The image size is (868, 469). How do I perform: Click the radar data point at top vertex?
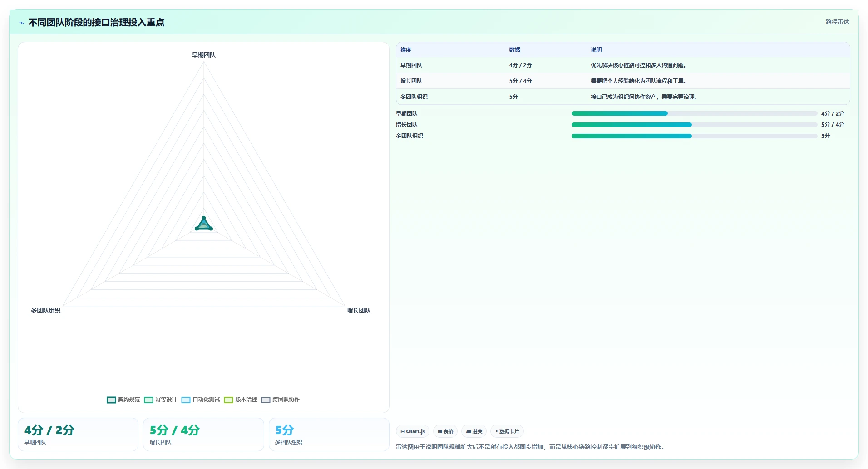click(204, 218)
